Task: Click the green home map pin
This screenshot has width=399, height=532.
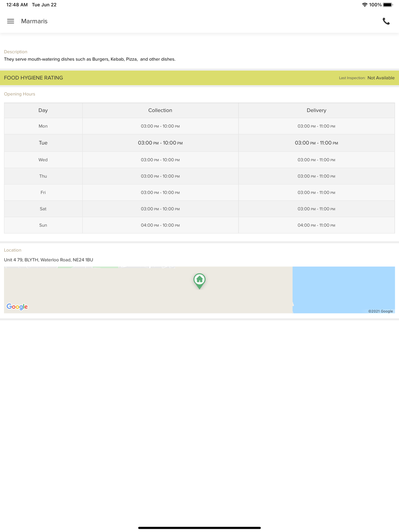Action: tap(199, 281)
